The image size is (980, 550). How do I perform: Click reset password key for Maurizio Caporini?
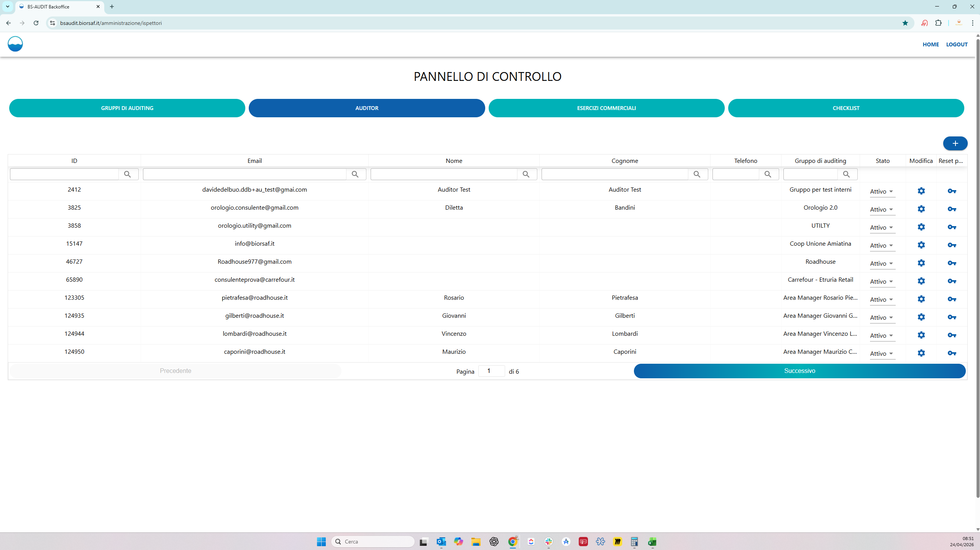pyautogui.click(x=952, y=353)
